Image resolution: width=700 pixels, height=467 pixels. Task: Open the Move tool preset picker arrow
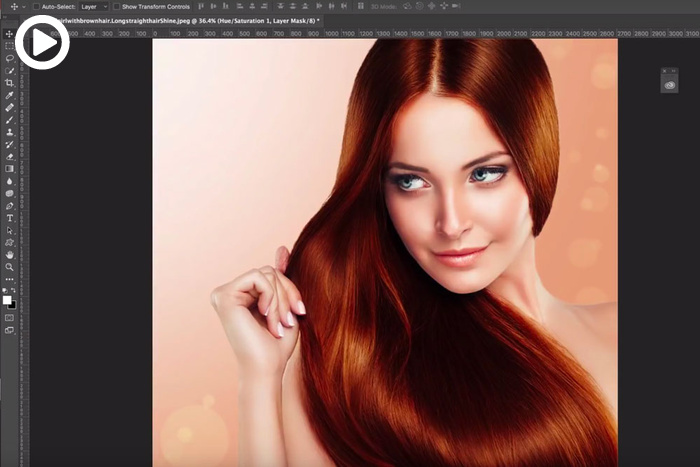(x=24, y=7)
